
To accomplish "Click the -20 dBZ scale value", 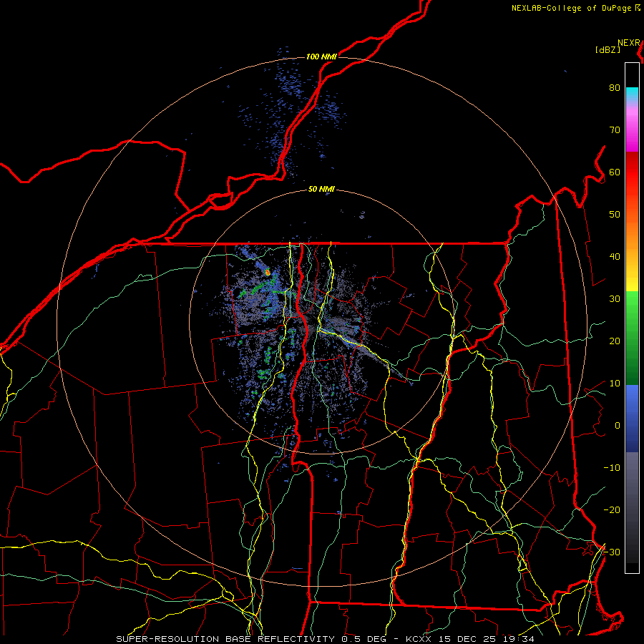I will (612, 510).
